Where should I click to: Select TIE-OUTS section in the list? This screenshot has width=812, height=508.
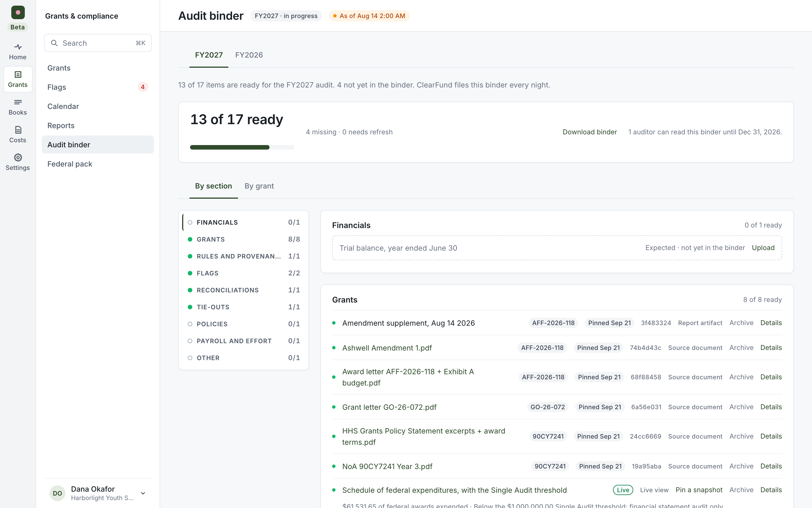click(x=244, y=307)
